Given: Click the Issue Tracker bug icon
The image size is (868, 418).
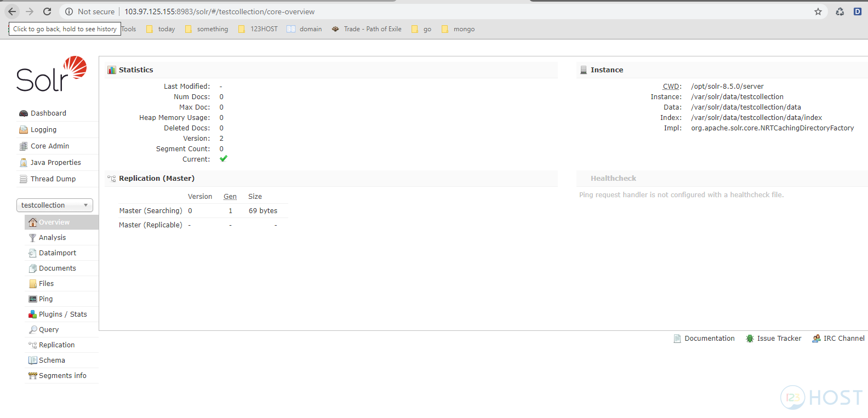Looking at the screenshot, I should pyautogui.click(x=750, y=339).
